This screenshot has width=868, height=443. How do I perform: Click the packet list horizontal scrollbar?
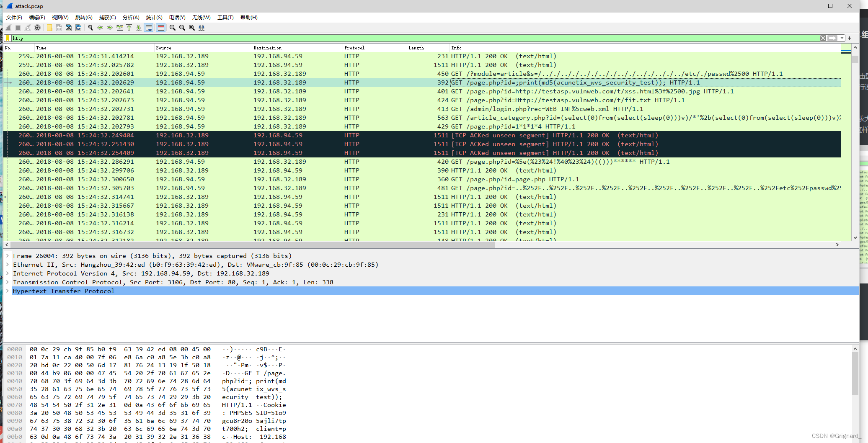[x=253, y=245]
